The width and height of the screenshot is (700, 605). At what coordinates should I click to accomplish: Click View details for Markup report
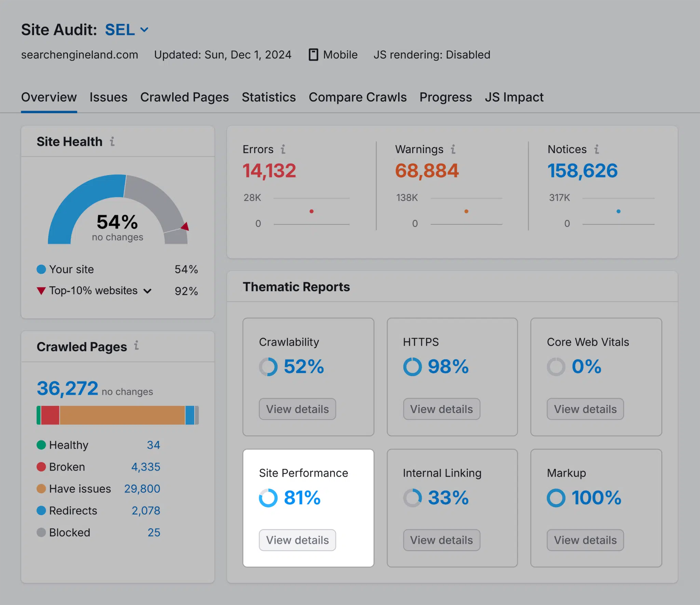[x=585, y=539]
